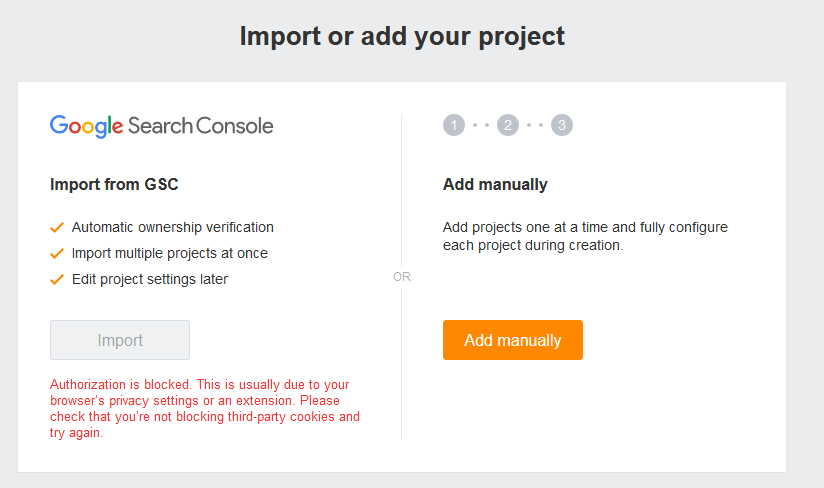Click the Google Search Console logo
The width and height of the screenshot is (824, 488).
coord(161,126)
